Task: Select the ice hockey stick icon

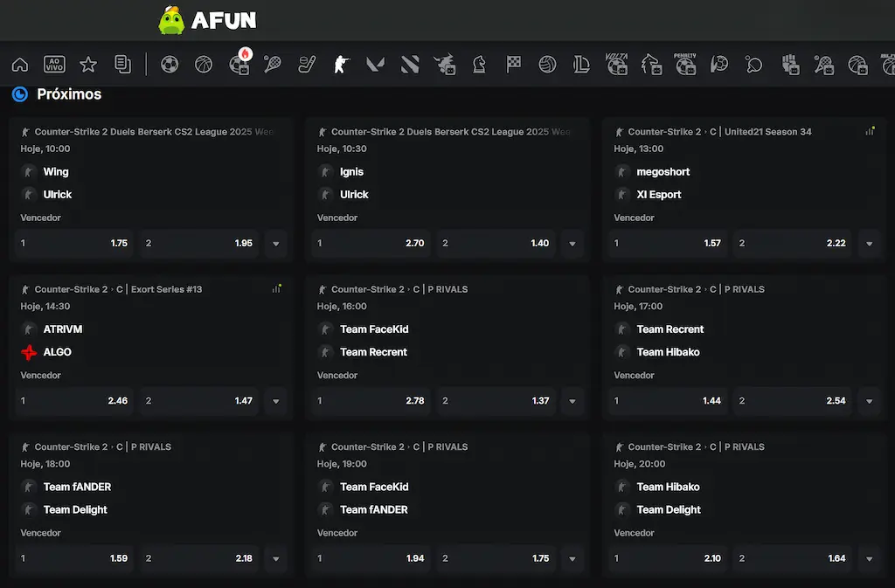Action: [307, 65]
